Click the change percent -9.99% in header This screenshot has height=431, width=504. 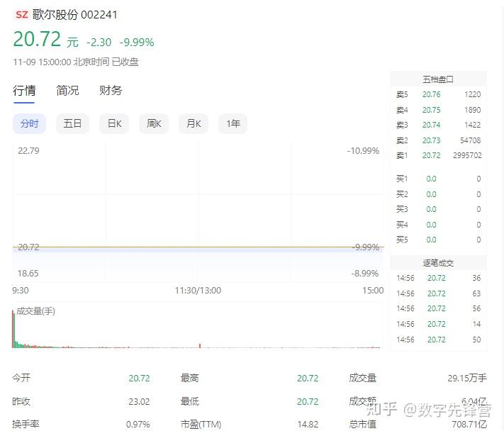click(x=137, y=42)
